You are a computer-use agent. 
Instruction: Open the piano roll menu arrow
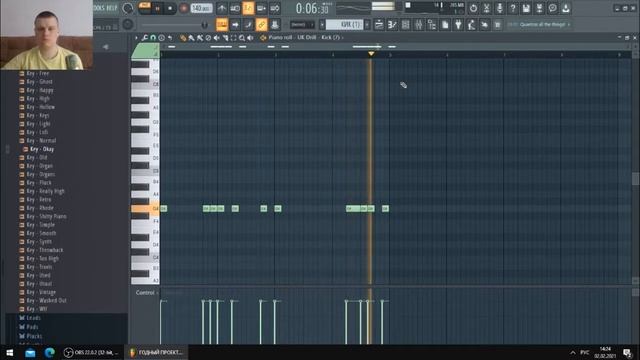click(x=136, y=38)
